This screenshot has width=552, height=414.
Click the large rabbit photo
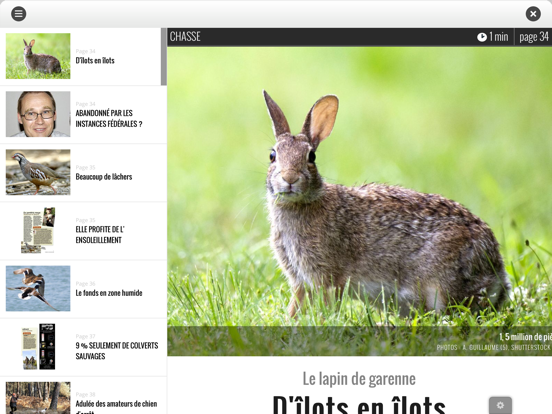359,201
